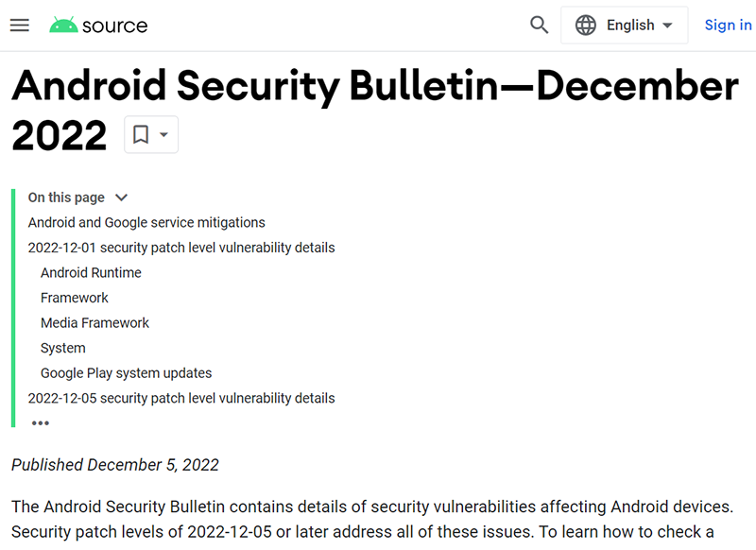Open the hamburger navigation menu

20,26
